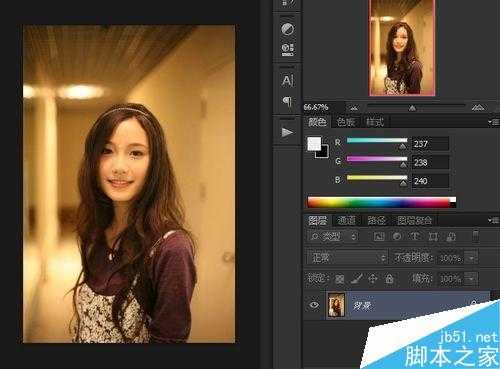Open the blend mode dropdown 正常

pos(347,258)
